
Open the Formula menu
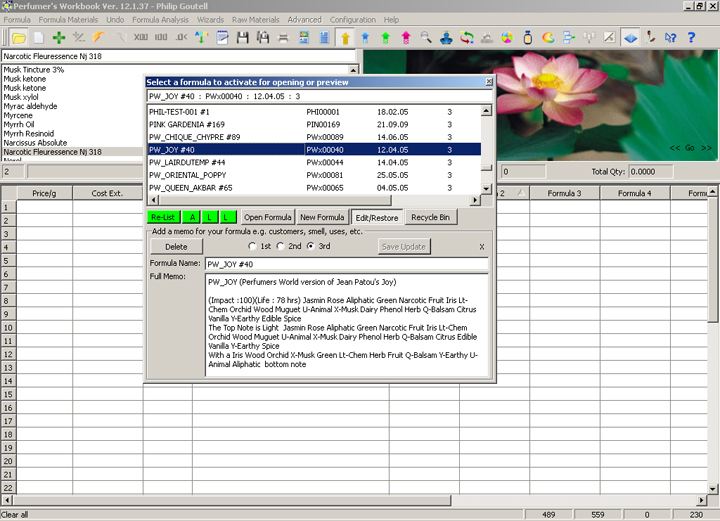coord(17,20)
